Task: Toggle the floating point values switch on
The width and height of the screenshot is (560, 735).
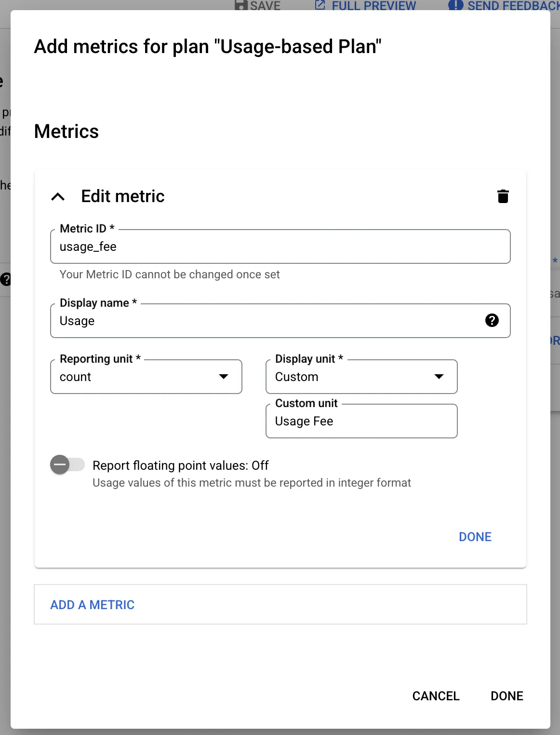Action: tap(67, 464)
